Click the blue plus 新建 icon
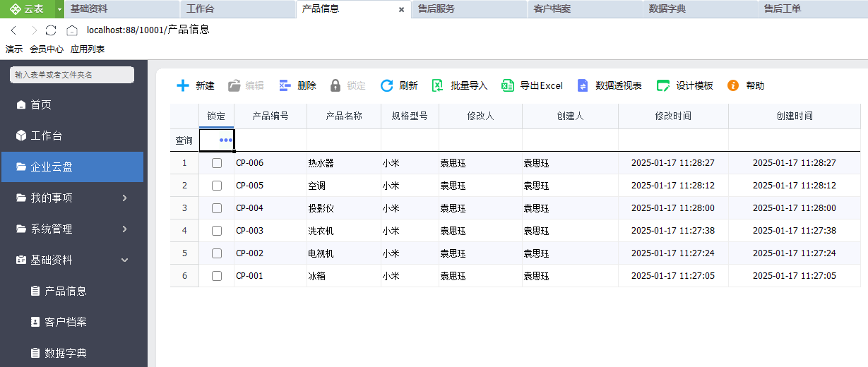The image size is (868, 367). tap(183, 85)
